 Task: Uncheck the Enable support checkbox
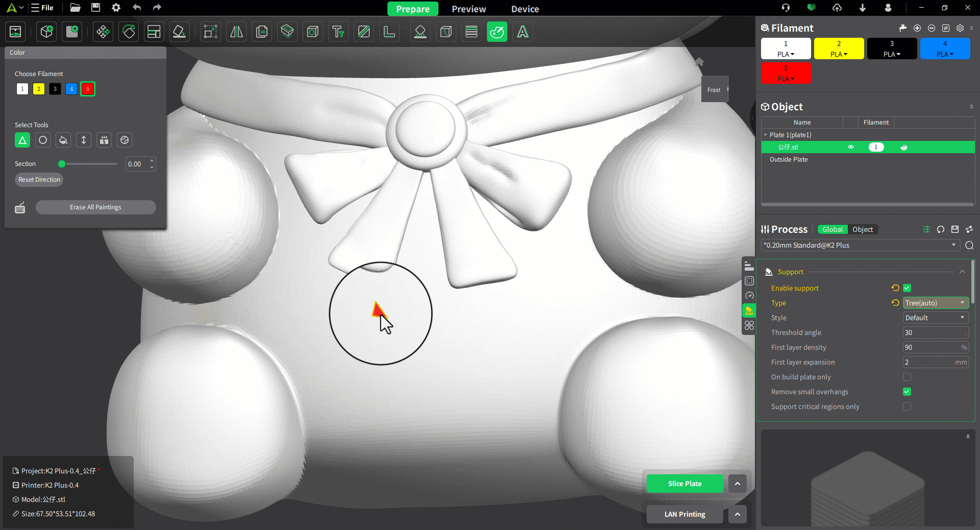(x=907, y=288)
